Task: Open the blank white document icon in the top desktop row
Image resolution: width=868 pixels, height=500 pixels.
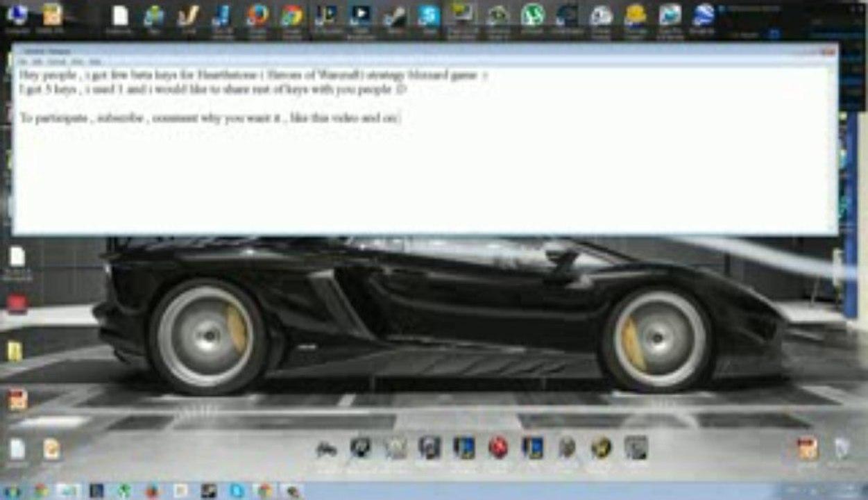Action: 120,16
